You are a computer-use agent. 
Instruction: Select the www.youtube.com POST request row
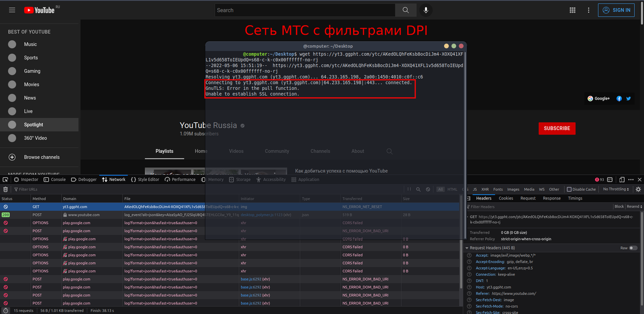(230, 215)
